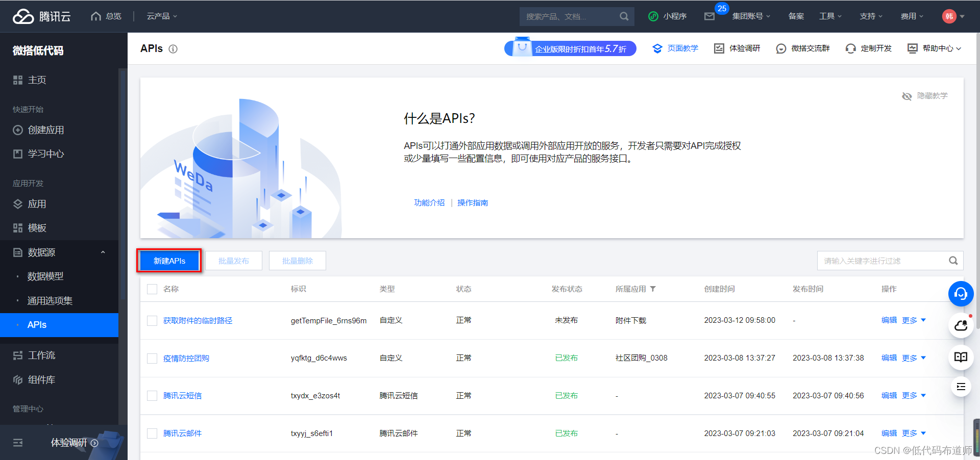
Task: Expand the 云产品 dropdown
Action: (162, 16)
